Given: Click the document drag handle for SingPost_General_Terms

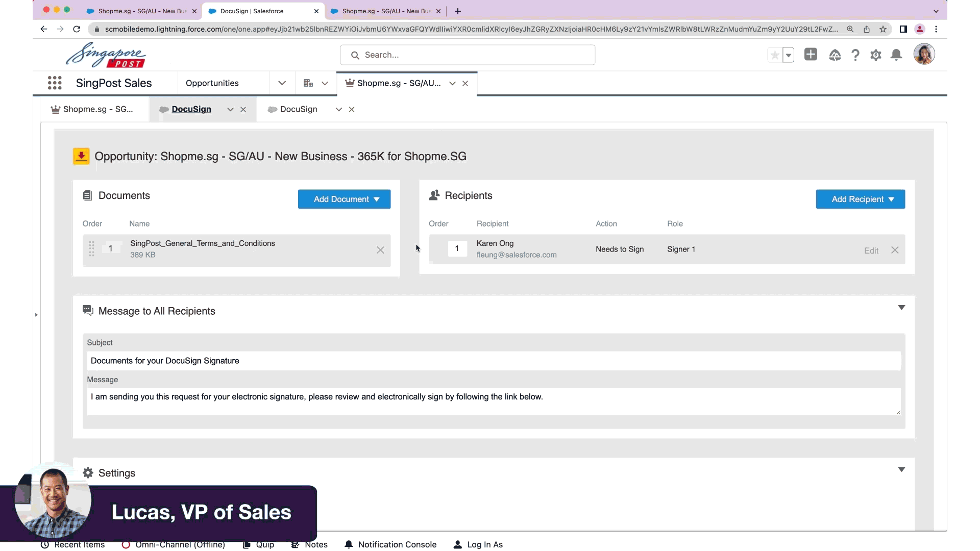Looking at the screenshot, I should pyautogui.click(x=91, y=249).
